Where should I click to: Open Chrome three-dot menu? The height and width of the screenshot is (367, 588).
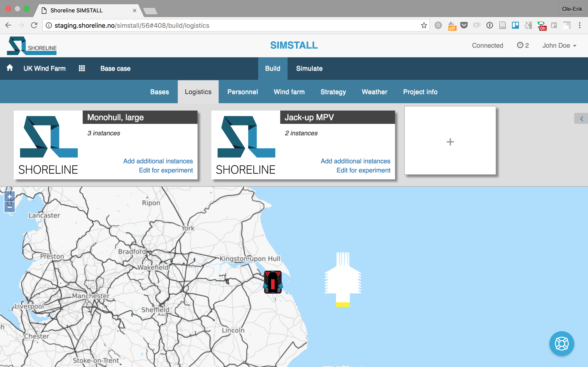[x=580, y=25]
